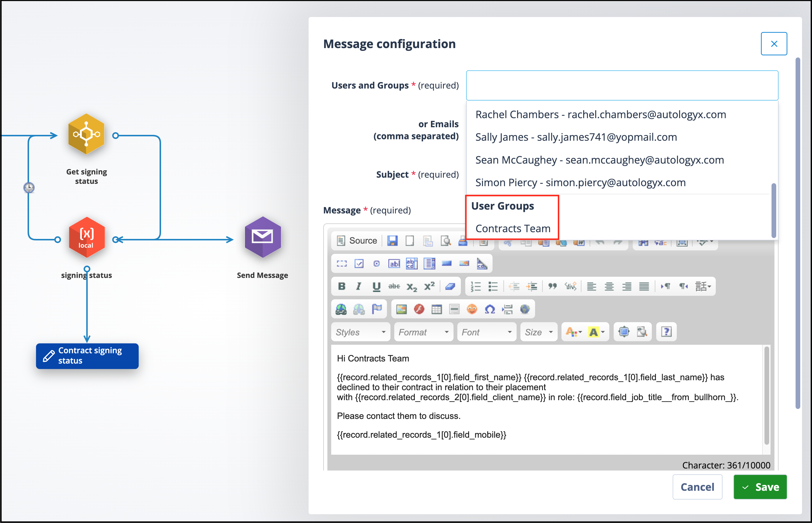812x523 pixels.
Task: Toggle superscript formatting
Action: (x=429, y=286)
